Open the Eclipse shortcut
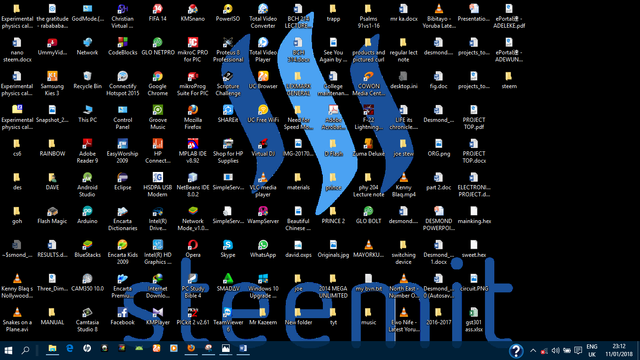Screen dimensions: 640x360 click(x=122, y=181)
